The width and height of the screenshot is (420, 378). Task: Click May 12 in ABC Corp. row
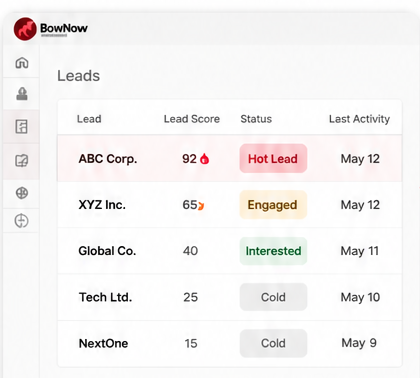(x=360, y=159)
